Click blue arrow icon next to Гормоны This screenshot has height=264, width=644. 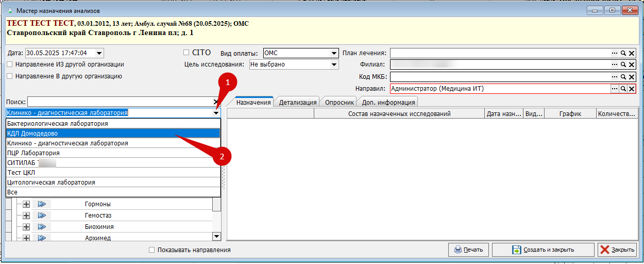(42, 204)
